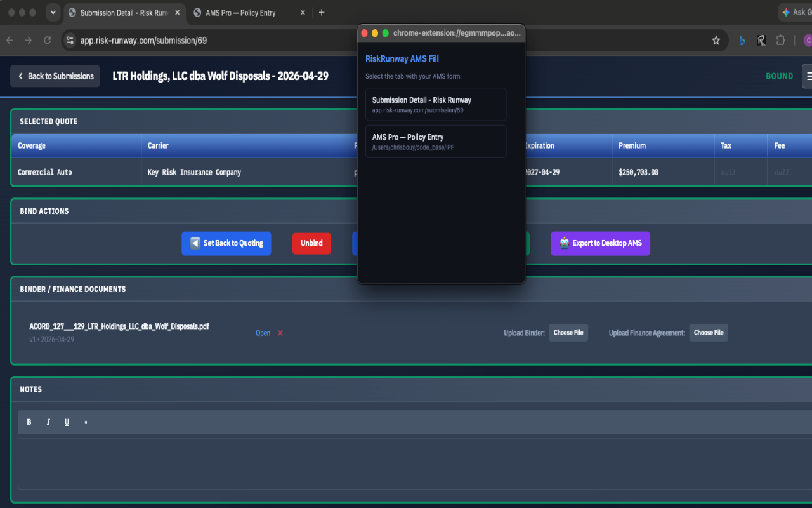
Task: Click the browser forward arrow
Action: click(28, 40)
